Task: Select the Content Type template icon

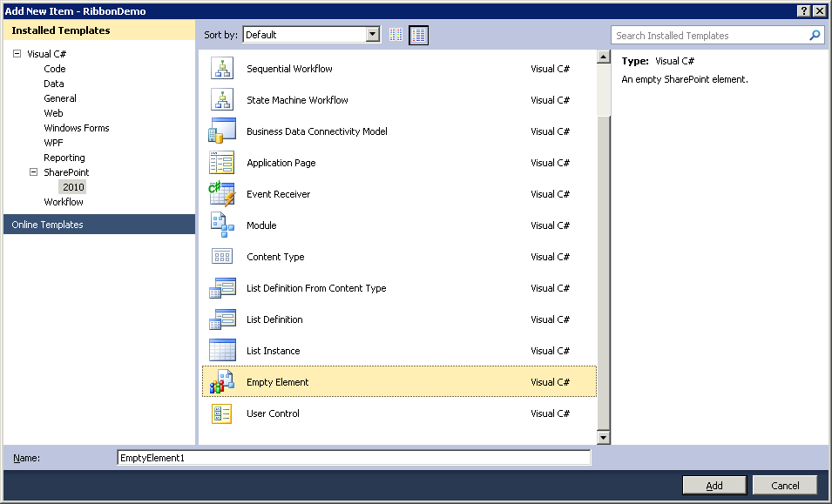Action: 222,256
